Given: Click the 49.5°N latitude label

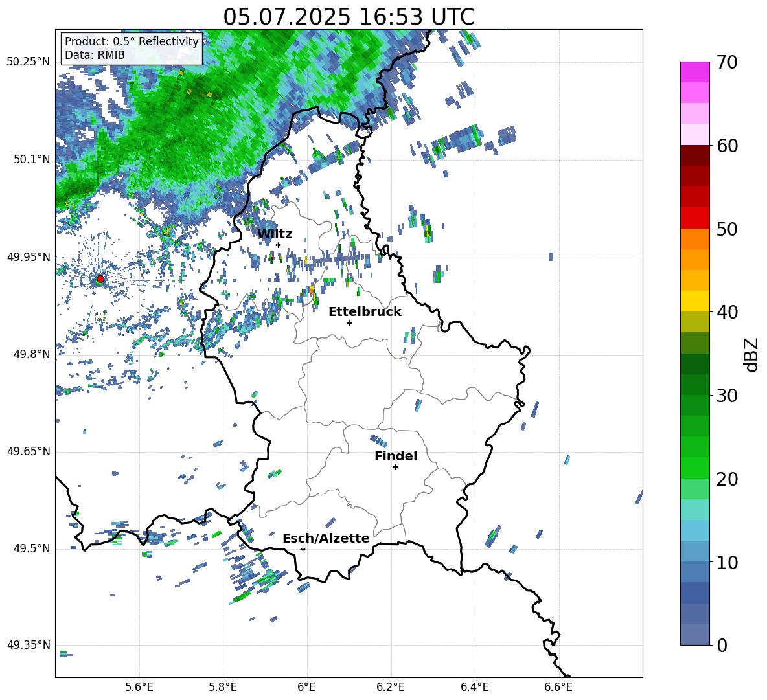Looking at the screenshot, I should (x=31, y=548).
